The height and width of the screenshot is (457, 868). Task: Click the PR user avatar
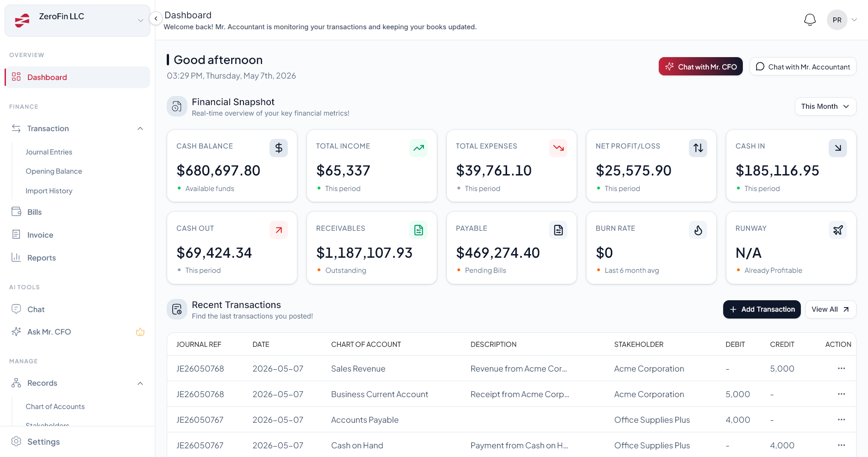pyautogui.click(x=837, y=20)
